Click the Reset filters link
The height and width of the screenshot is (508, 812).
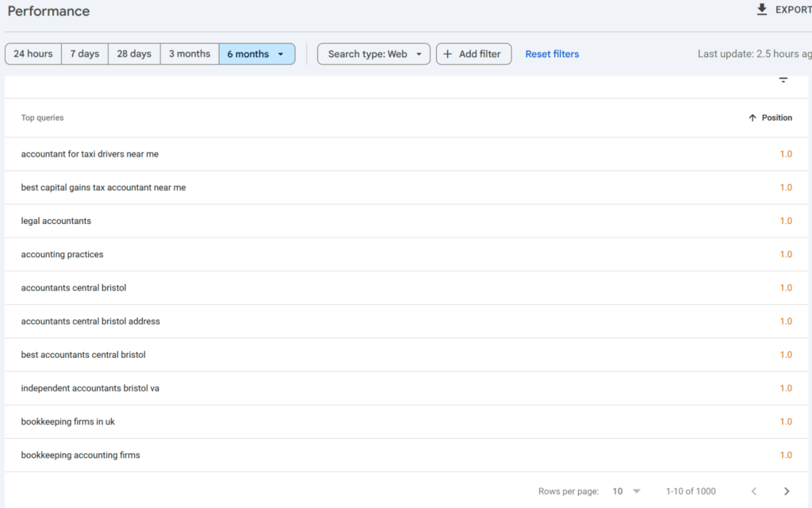pyautogui.click(x=552, y=54)
